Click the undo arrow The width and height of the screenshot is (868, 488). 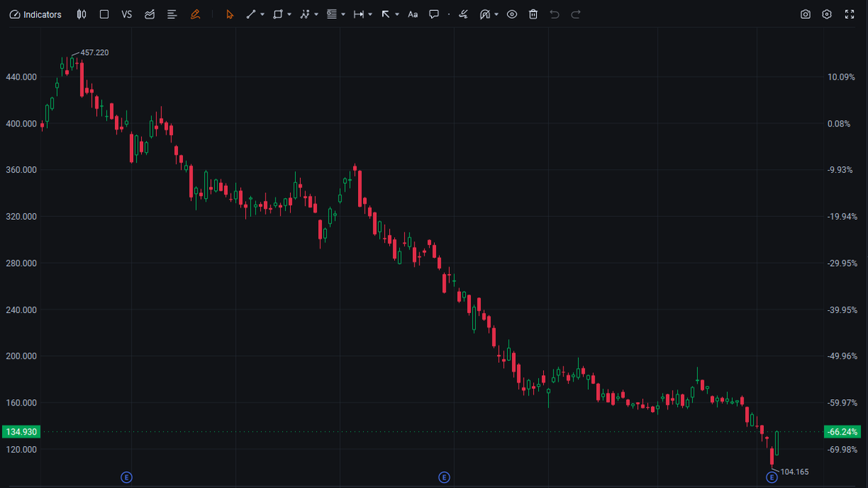555,14
